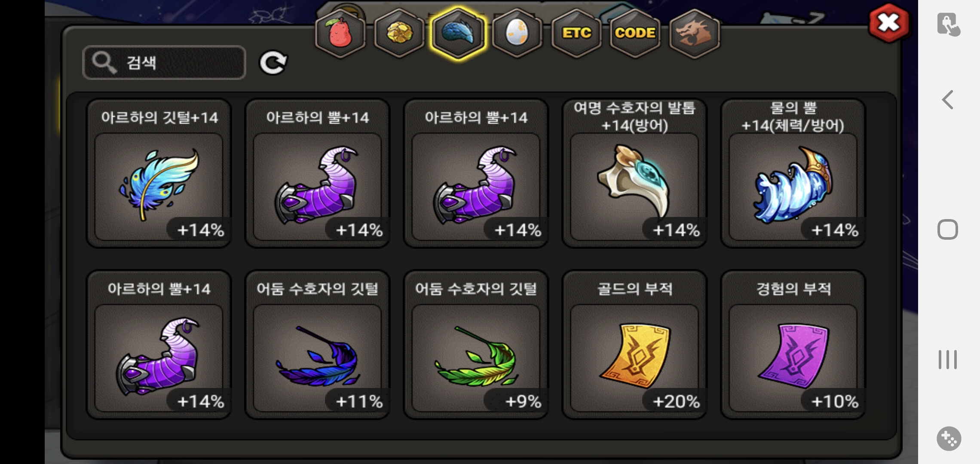Choose the 물의 뿔 +14(체력/방어) water horn

(793, 173)
